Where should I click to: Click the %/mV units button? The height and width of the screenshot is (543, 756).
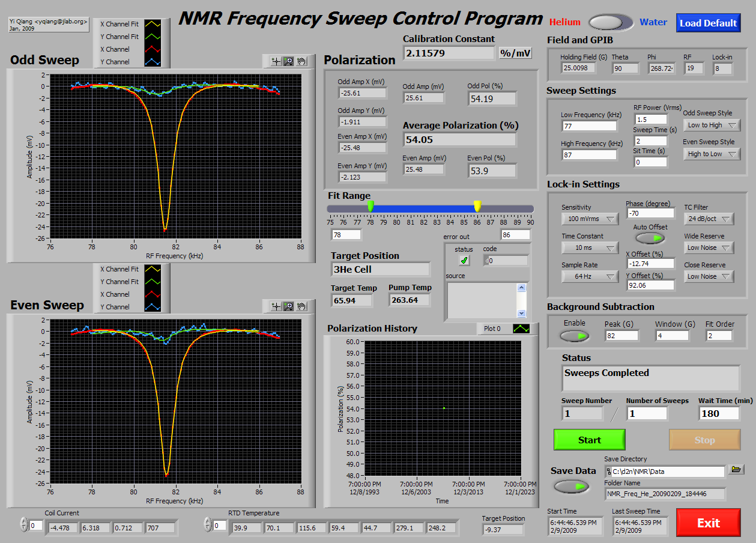516,53
